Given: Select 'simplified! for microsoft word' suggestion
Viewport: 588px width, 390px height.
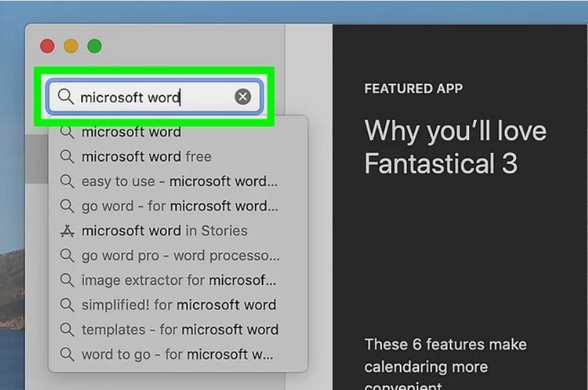Looking at the screenshot, I should 178,305.
